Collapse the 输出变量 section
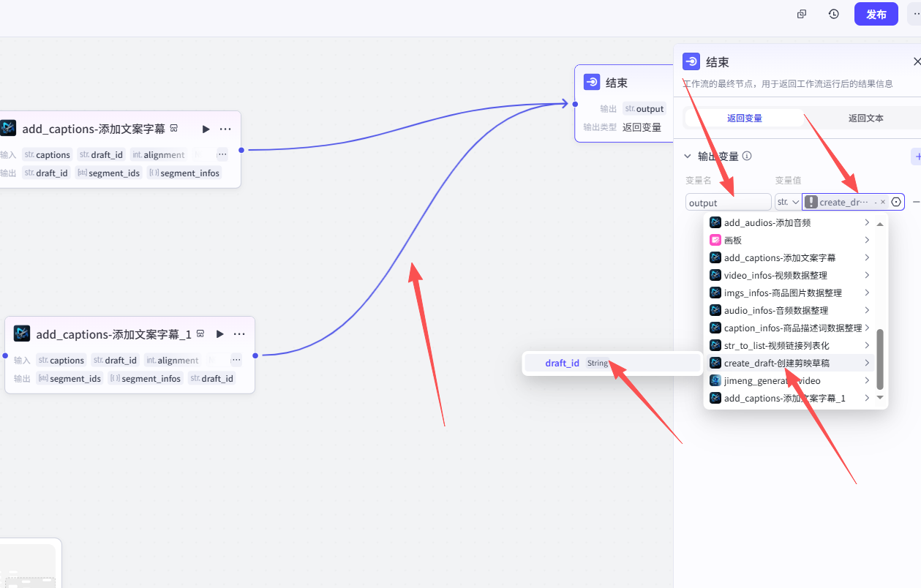Viewport: 921px width, 588px height. click(x=687, y=156)
